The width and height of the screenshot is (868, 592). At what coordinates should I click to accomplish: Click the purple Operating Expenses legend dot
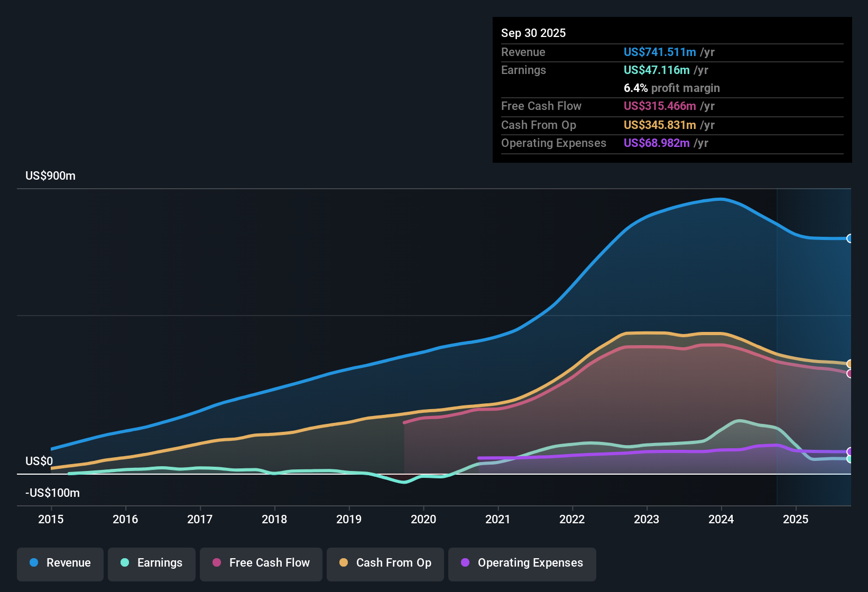(x=465, y=563)
